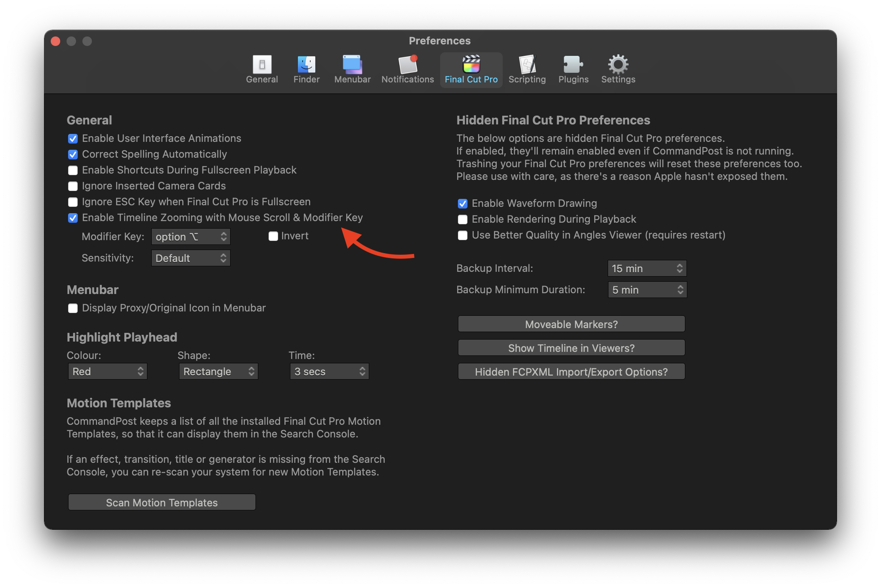Viewport: 881px width, 588px height.
Task: Open the Modifier Key option dropdown
Action: [191, 237]
